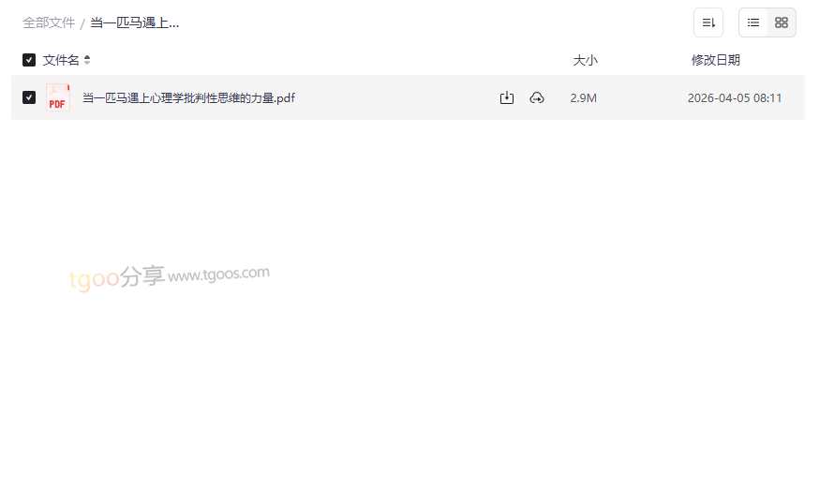Toggle the sort arrows beside 文件名
The height and width of the screenshot is (504, 819).
tap(87, 60)
